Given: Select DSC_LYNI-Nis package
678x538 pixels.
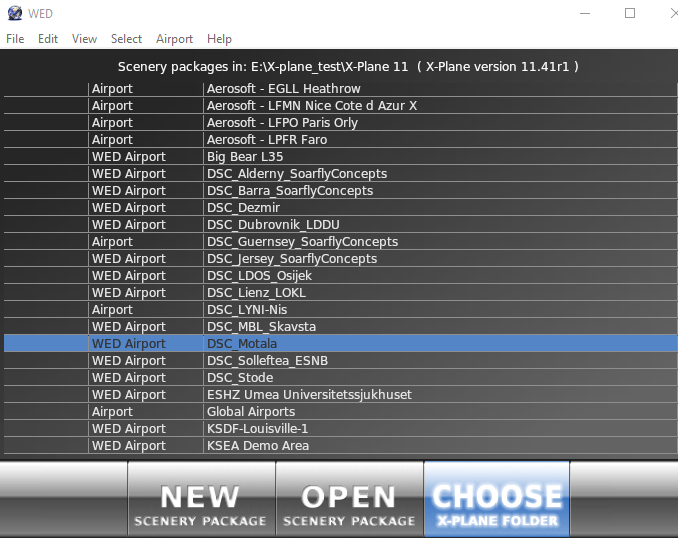Looking at the screenshot, I should tap(341, 310).
